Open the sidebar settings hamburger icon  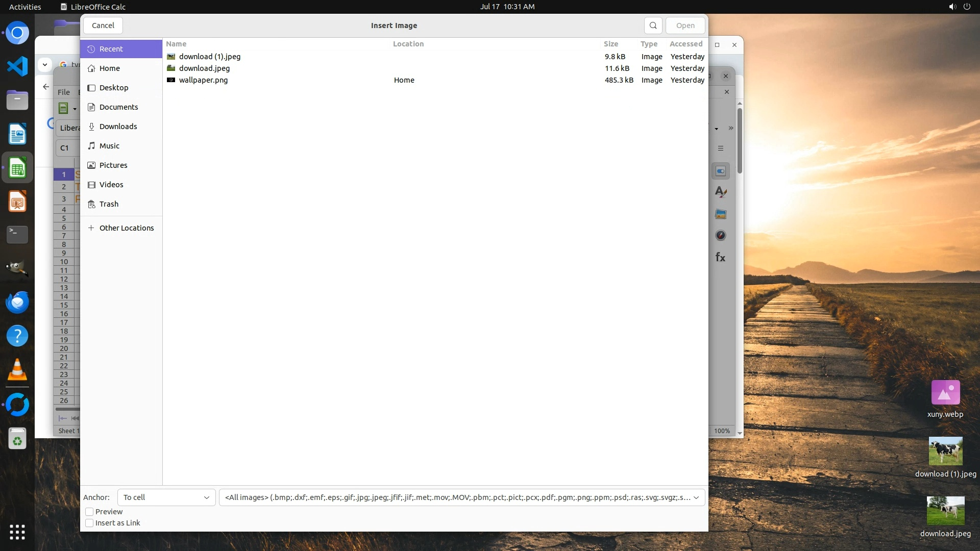point(721,148)
